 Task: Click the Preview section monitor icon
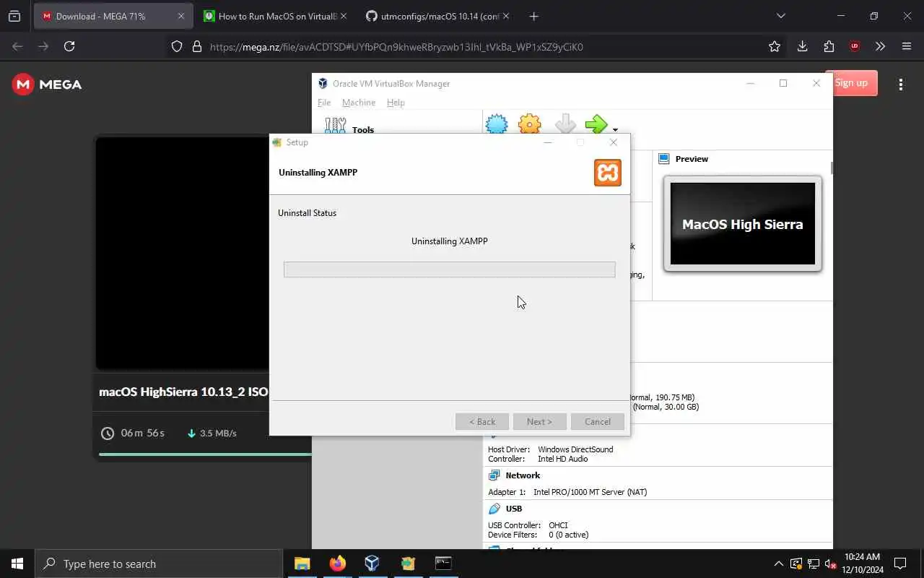pyautogui.click(x=664, y=159)
